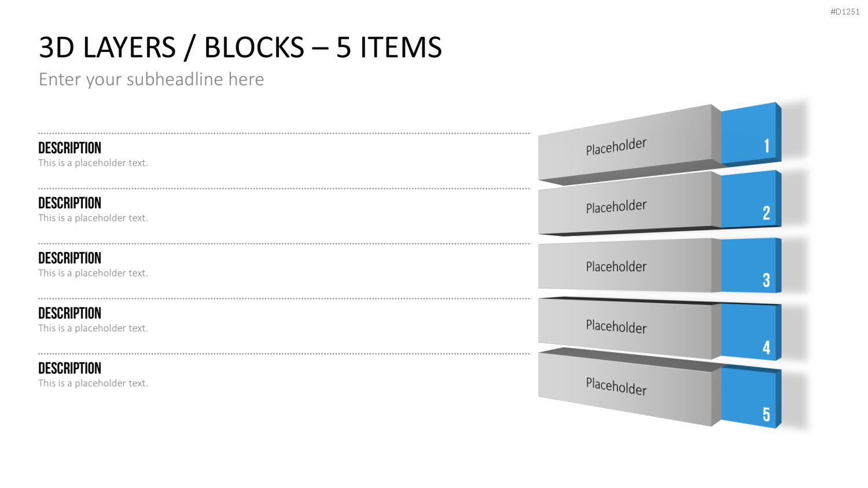
Task: Select the second DESCRIPTION heading
Action: point(69,203)
